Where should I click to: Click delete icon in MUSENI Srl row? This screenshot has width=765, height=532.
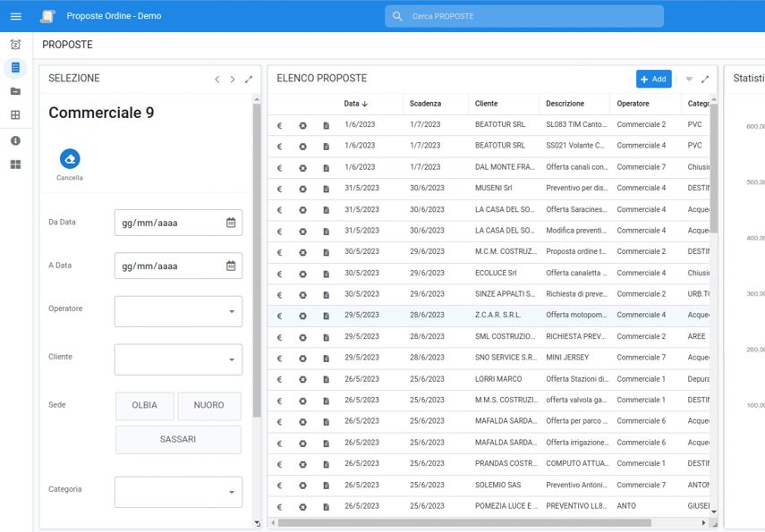pyautogui.click(x=303, y=189)
